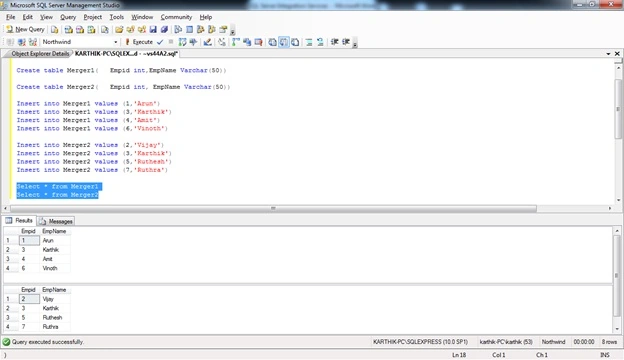This screenshot has width=624, height=360.
Task: Select the 'Vinoth' cell in results
Action: click(x=56, y=269)
